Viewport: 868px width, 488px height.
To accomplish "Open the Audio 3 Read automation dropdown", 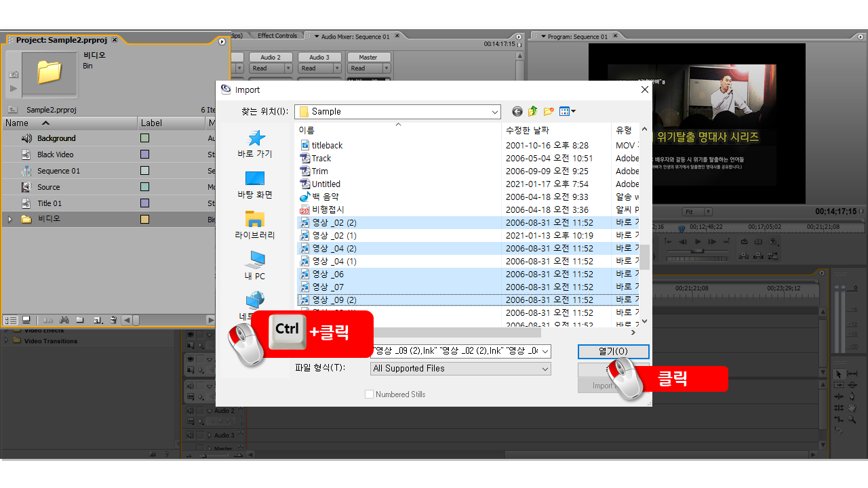I will 336,68.
